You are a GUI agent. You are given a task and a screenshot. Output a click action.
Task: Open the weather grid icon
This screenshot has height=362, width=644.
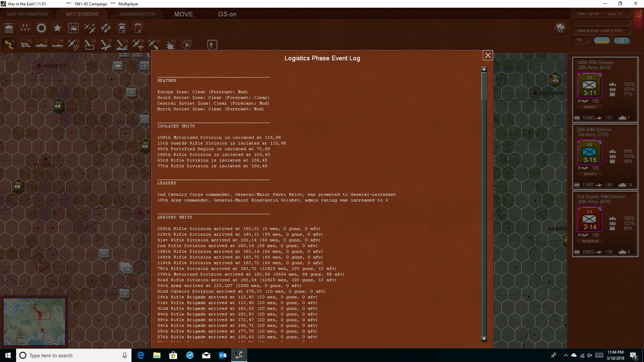pos(73,28)
